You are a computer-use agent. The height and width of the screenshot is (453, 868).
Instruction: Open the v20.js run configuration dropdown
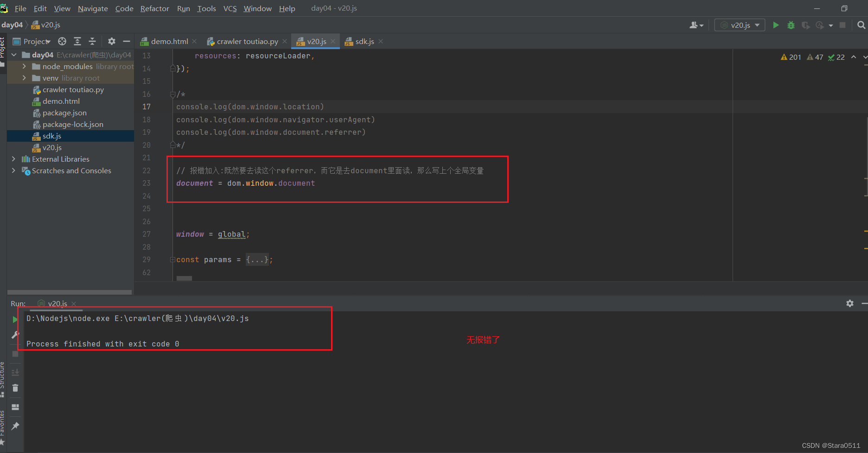click(x=740, y=25)
